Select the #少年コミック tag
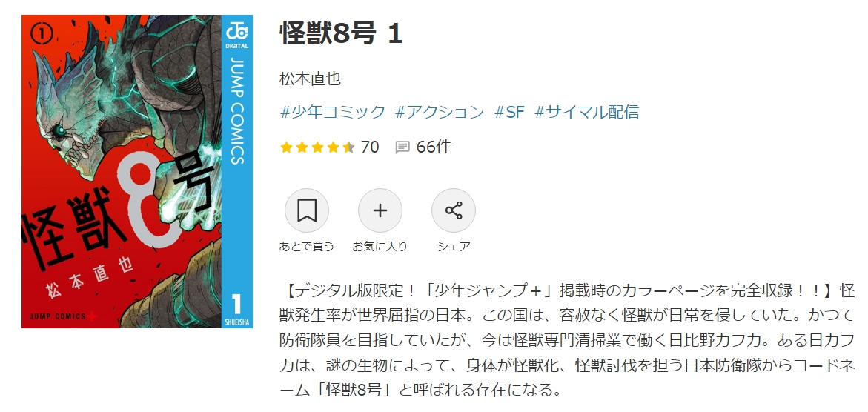The height and width of the screenshot is (412, 868). (x=333, y=112)
